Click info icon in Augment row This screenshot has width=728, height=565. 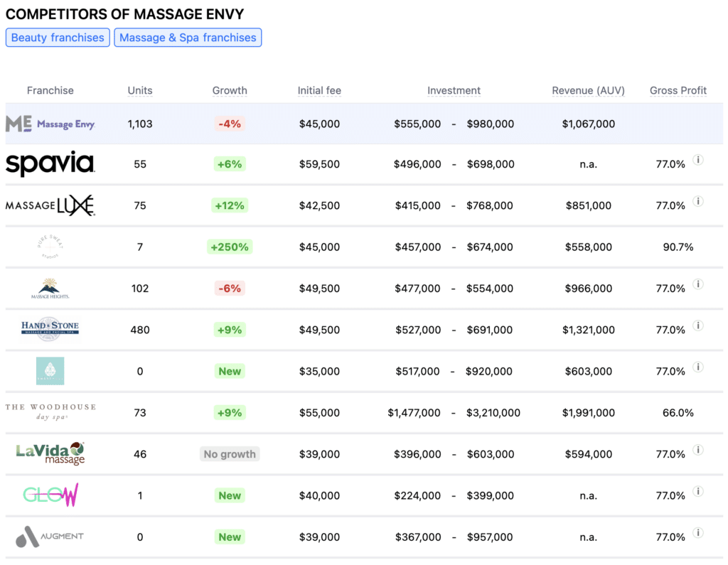click(x=698, y=532)
